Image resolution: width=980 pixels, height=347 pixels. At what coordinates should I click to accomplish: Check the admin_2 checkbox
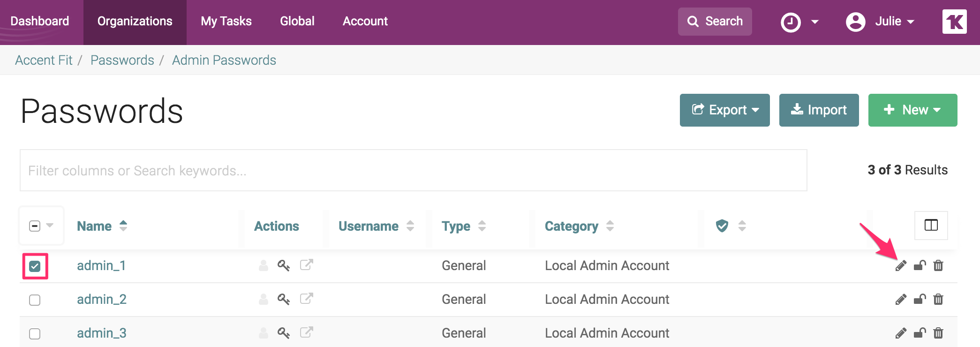(x=35, y=300)
